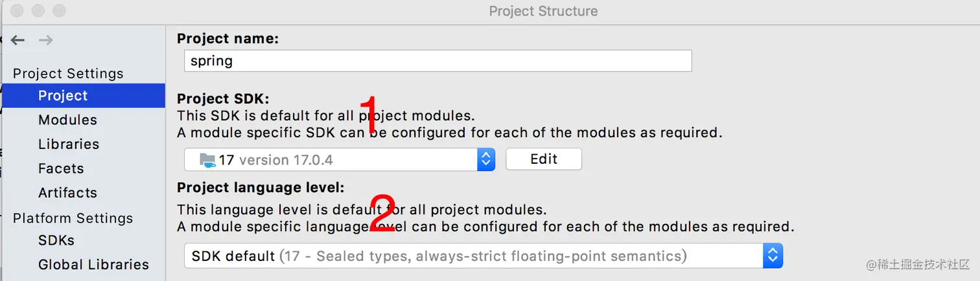Open the Project SDK dropdown arrow
This screenshot has width=980, height=281.
click(x=486, y=159)
